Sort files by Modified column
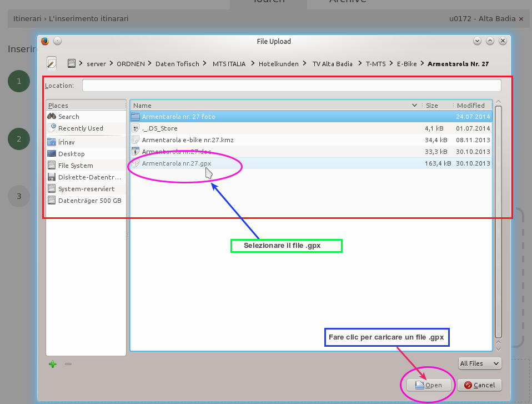Viewport: 532px width, 404px height. pos(471,106)
